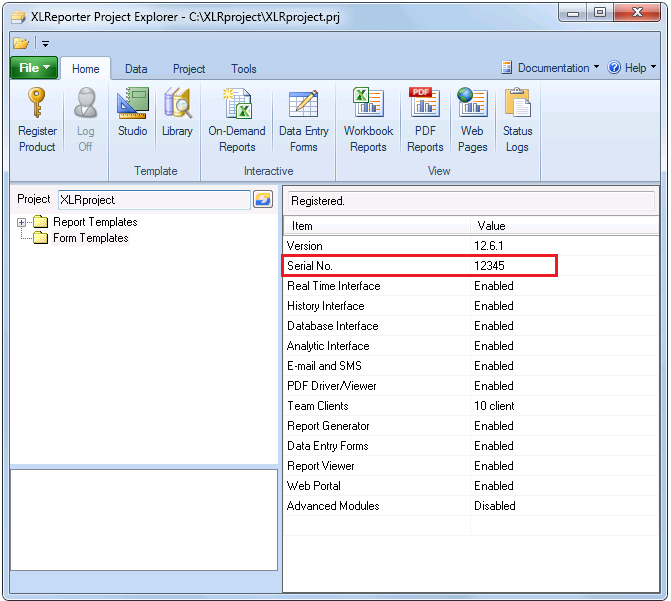Select the PDF Driver/Viewer row

click(x=471, y=386)
